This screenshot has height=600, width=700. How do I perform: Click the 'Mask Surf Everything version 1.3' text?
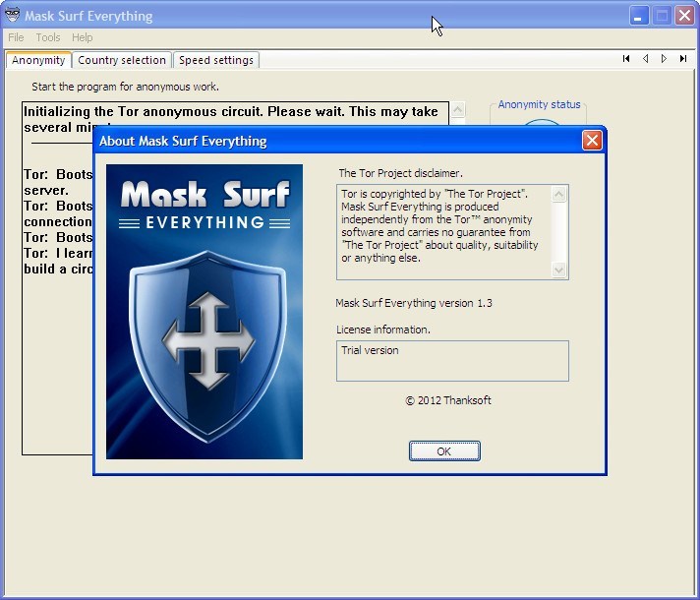pyautogui.click(x=414, y=303)
